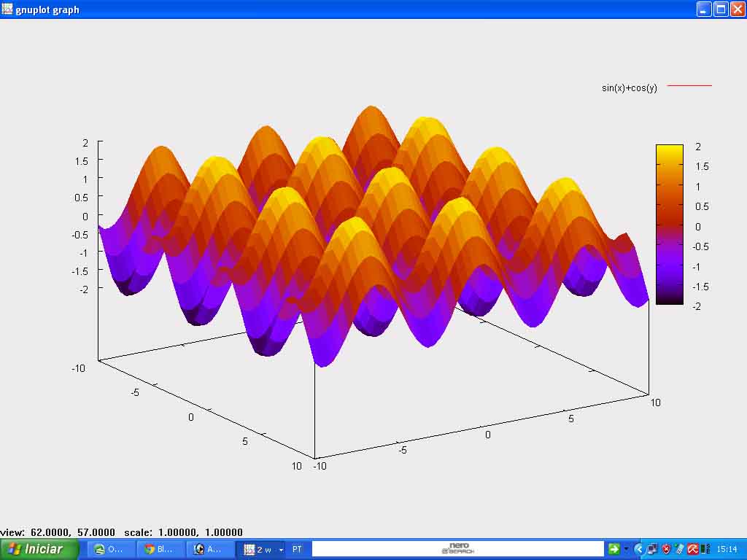This screenshot has height=560, width=747.
Task: Click the mobile device tray icon
Action: [679, 548]
